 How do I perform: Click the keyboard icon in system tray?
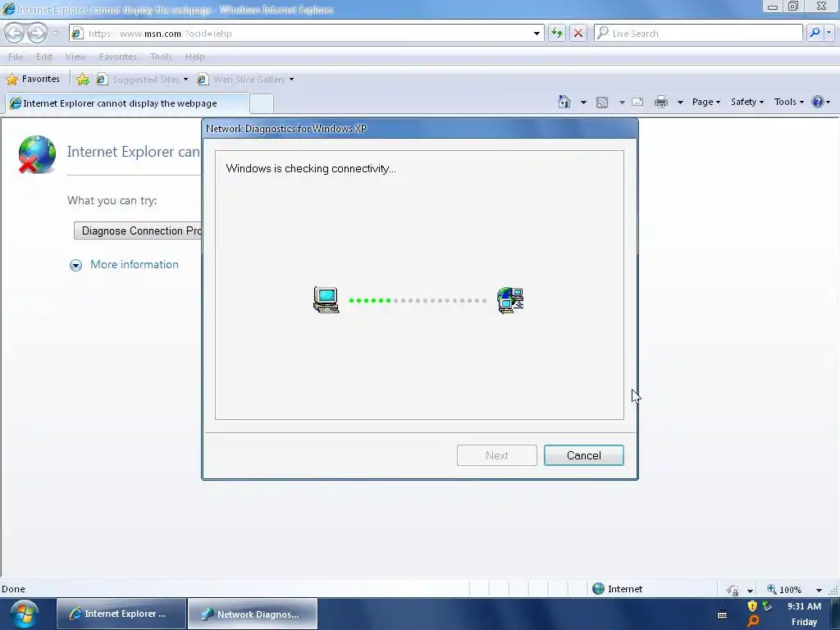click(722, 614)
